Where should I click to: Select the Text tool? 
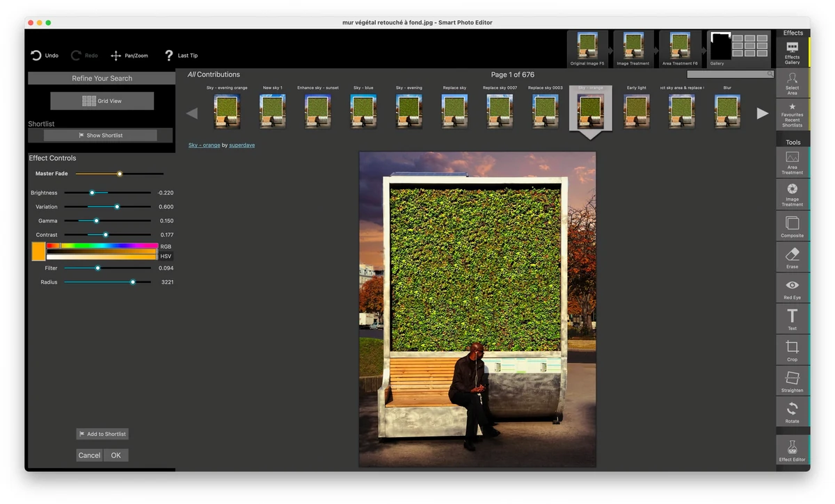point(792,318)
